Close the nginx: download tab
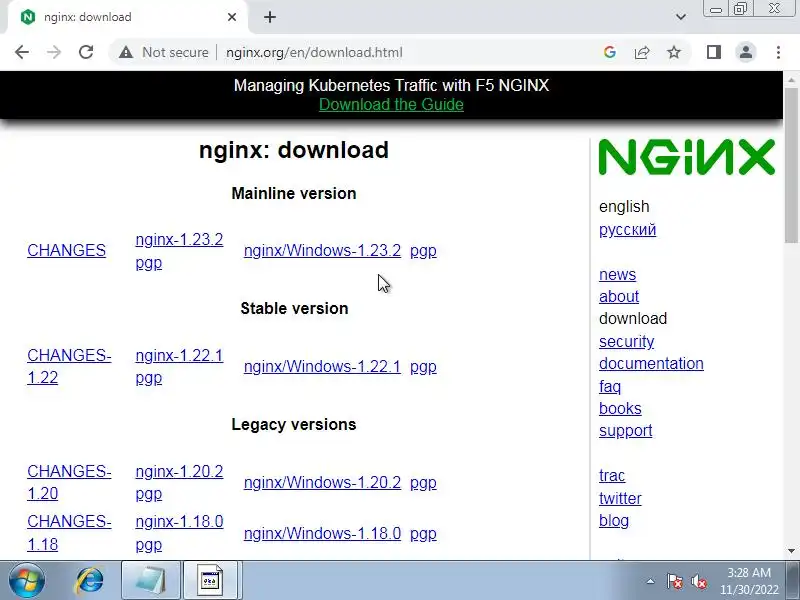 (x=232, y=17)
